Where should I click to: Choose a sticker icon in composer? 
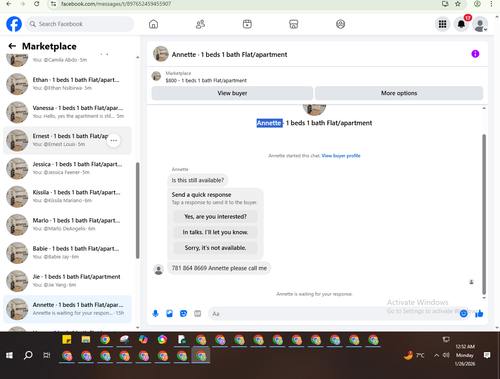pyautogui.click(x=183, y=314)
